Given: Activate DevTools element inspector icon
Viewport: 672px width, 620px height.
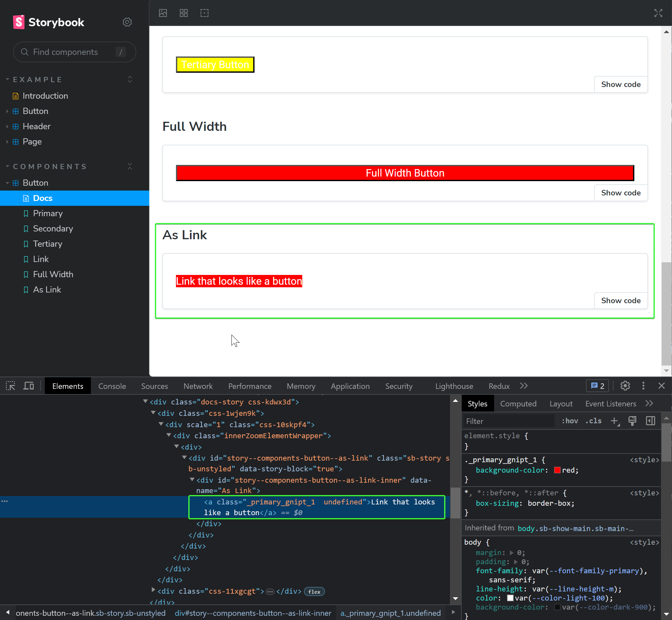Looking at the screenshot, I should [10, 386].
